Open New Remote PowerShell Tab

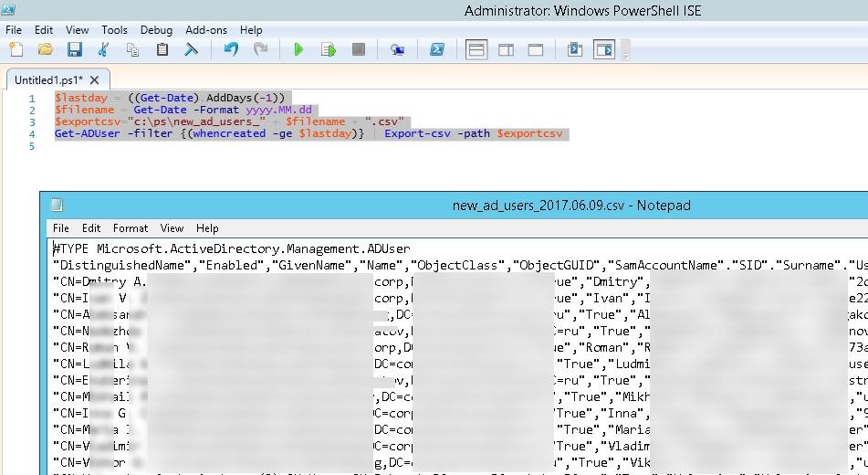coord(397,50)
